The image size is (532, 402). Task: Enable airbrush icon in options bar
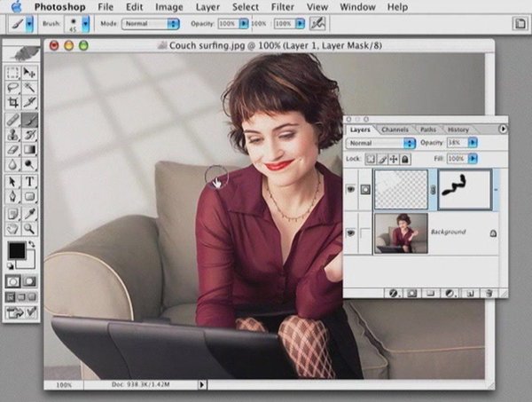(315, 22)
